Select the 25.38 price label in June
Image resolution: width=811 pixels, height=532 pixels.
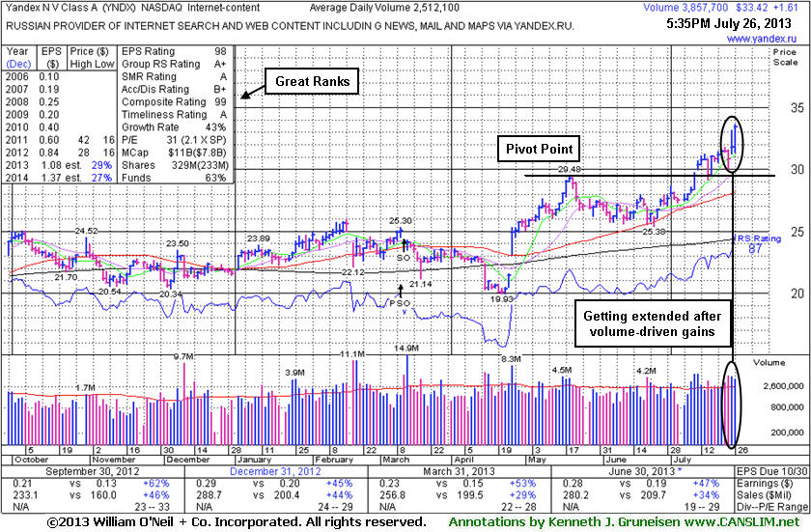[654, 232]
